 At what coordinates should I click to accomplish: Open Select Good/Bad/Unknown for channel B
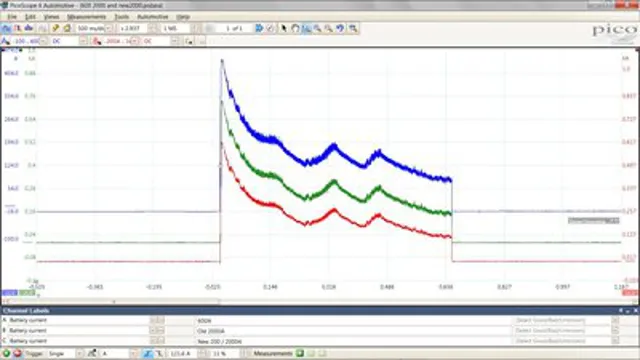click(x=550, y=331)
